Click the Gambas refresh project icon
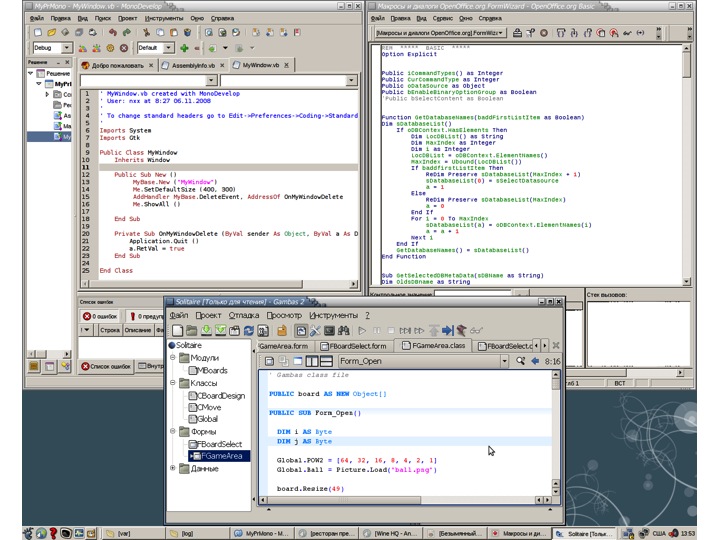 click(x=248, y=331)
